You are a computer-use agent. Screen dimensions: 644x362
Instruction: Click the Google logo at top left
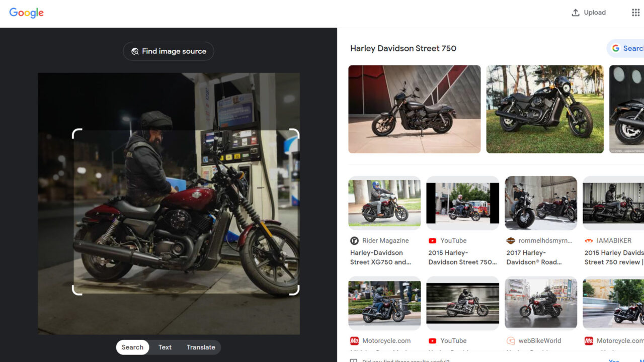point(26,13)
